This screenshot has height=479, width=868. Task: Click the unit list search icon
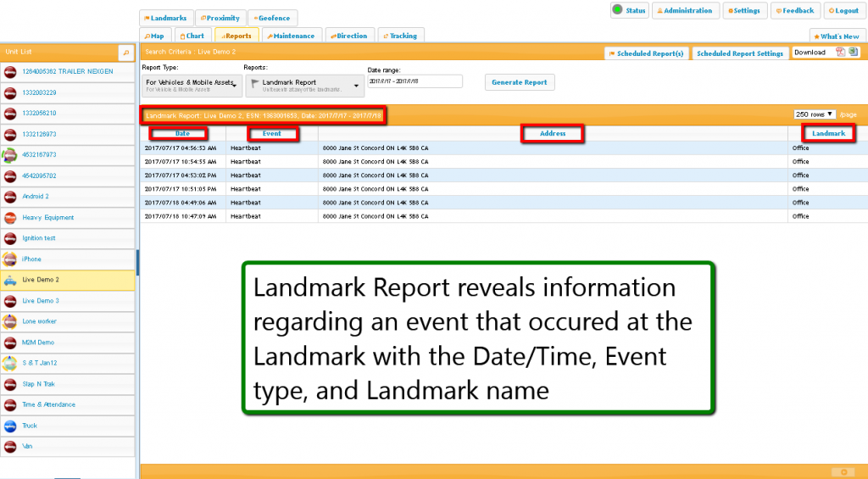(x=125, y=53)
